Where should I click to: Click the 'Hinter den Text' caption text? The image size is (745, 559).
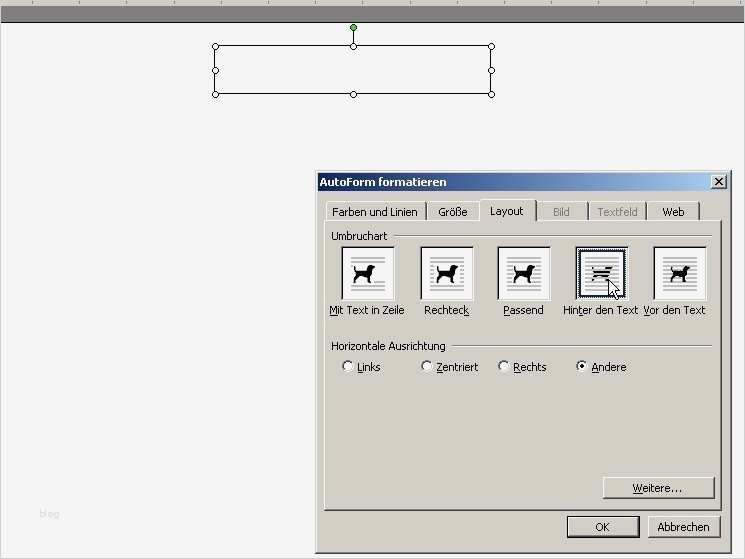(x=600, y=310)
